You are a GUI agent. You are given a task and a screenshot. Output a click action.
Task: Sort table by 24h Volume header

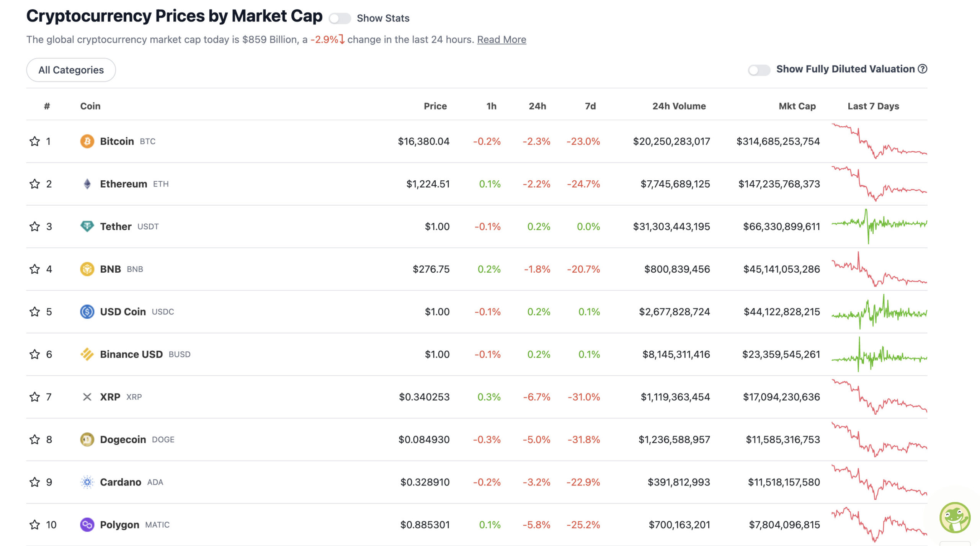tap(679, 106)
